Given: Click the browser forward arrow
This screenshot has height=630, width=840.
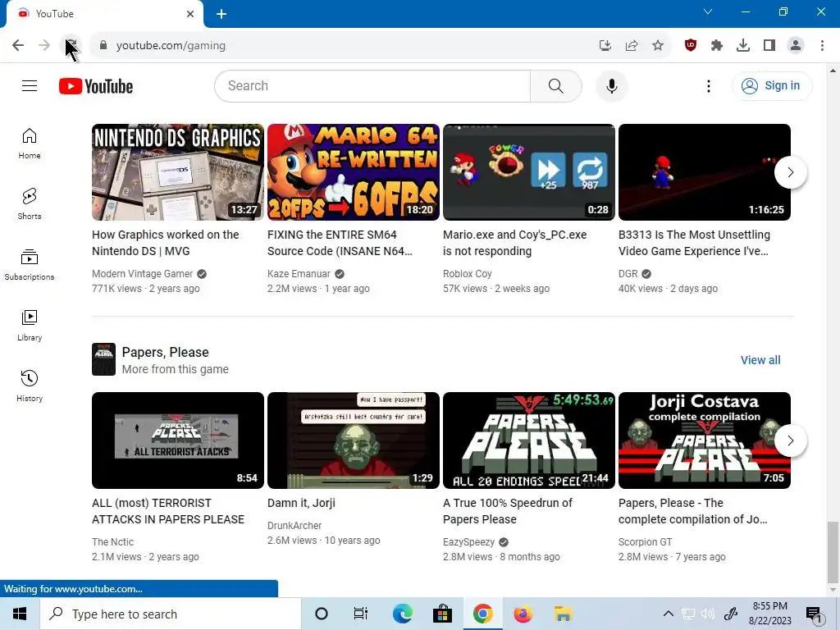Looking at the screenshot, I should [x=44, y=46].
